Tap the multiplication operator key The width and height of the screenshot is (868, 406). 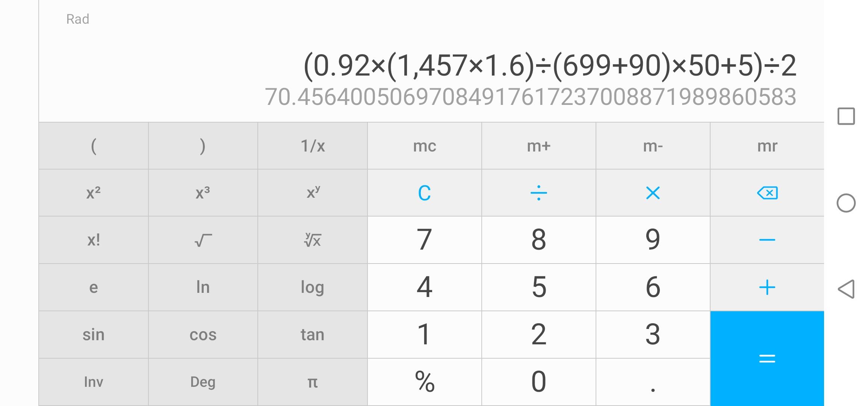click(x=653, y=193)
